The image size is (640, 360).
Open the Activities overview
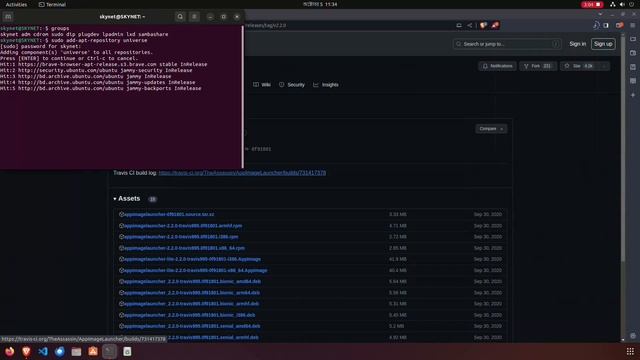click(16, 4)
